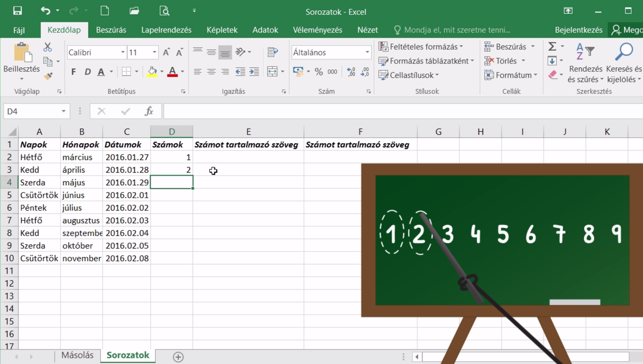Cut selection with the scissors icon
This screenshot has height=364, width=643.
(x=48, y=47)
